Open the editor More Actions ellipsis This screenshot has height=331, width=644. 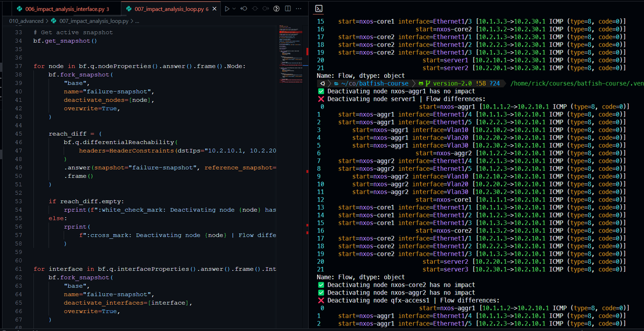(x=298, y=9)
